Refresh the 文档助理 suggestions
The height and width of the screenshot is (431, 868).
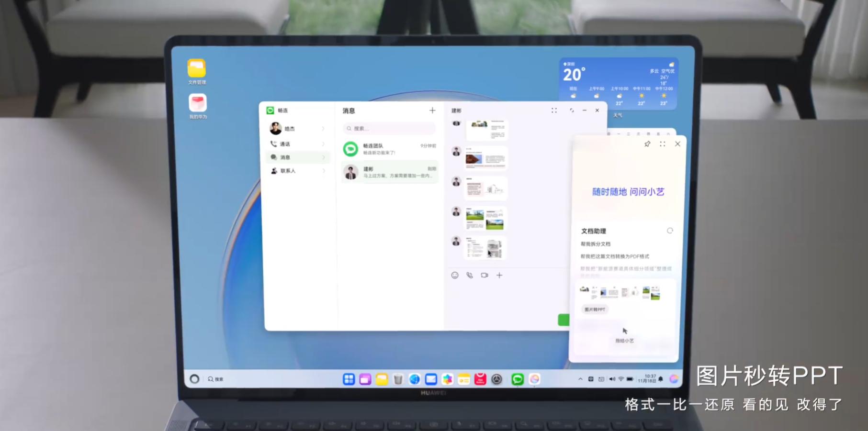670,231
